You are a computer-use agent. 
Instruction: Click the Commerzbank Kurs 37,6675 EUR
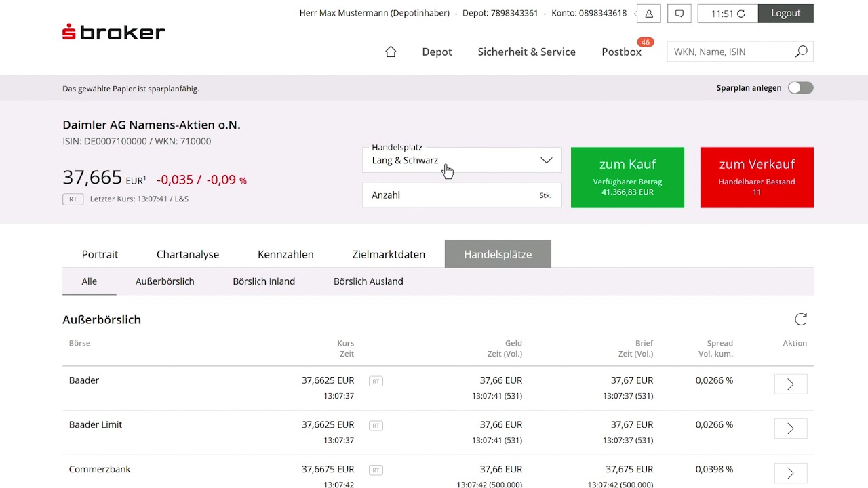[328, 469]
